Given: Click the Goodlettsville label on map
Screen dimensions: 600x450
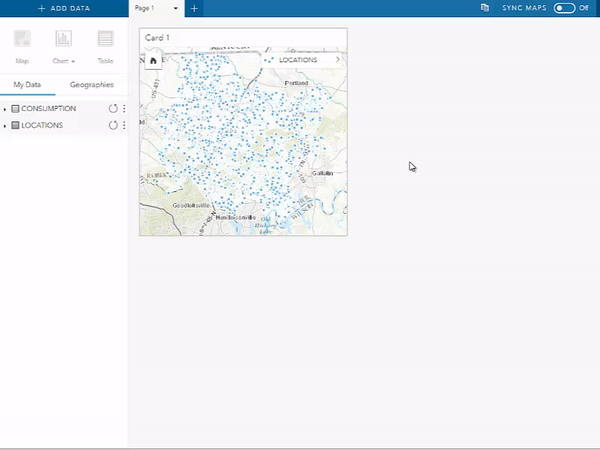Looking at the screenshot, I should 191,205.
